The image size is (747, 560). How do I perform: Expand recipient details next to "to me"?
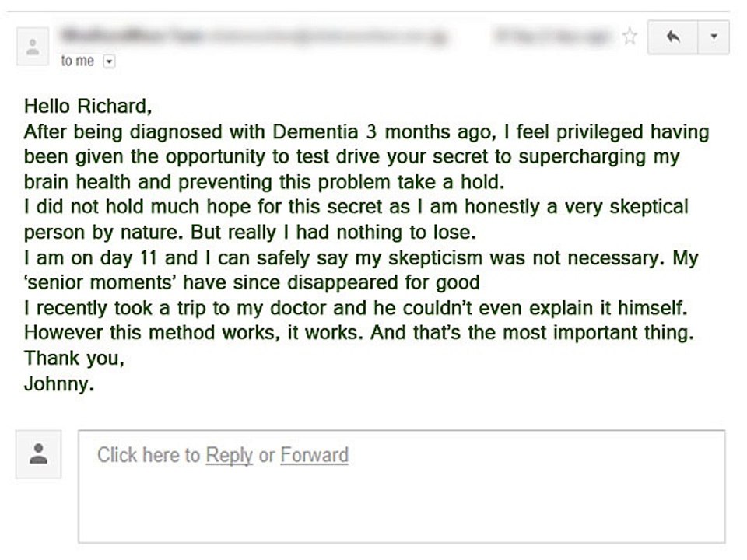(x=109, y=61)
